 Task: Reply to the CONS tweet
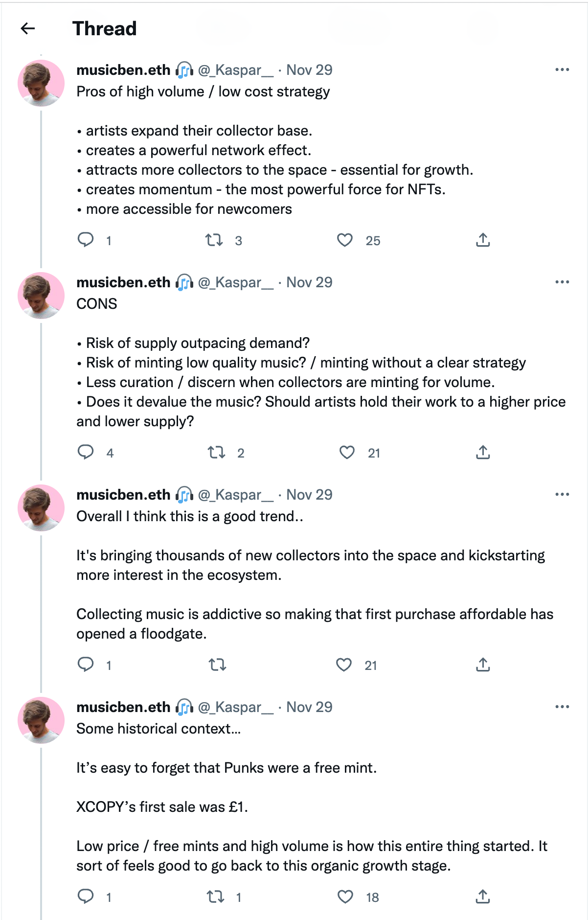pyautogui.click(x=86, y=452)
